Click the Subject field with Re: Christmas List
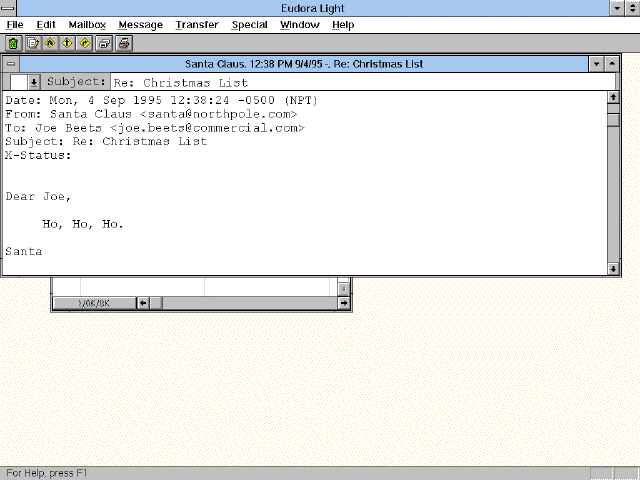Screen dimensions: 640x480 click(x=362, y=82)
